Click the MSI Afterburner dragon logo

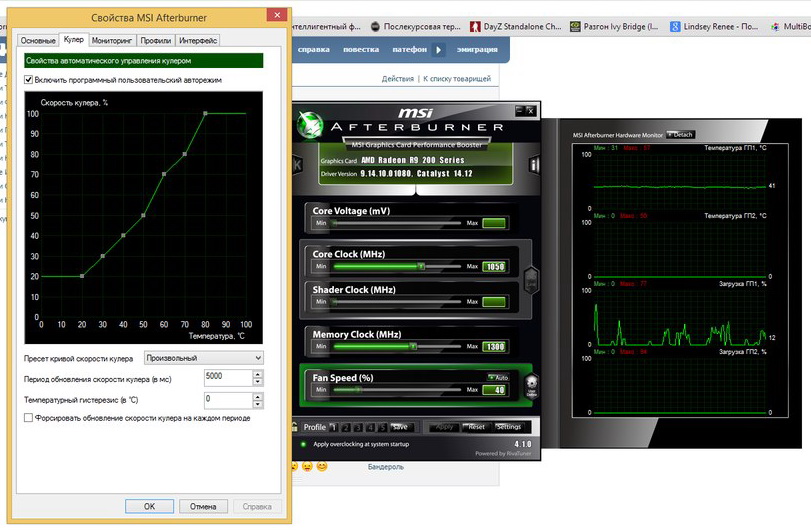pyautogui.click(x=310, y=126)
